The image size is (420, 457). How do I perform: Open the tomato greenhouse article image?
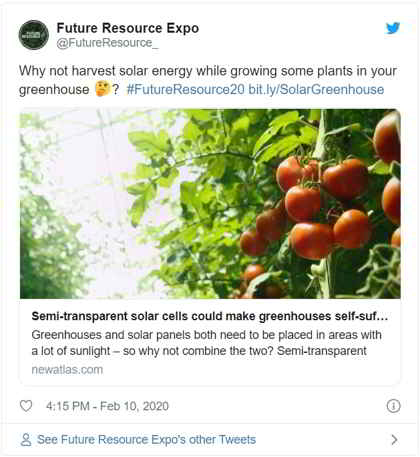click(x=210, y=203)
